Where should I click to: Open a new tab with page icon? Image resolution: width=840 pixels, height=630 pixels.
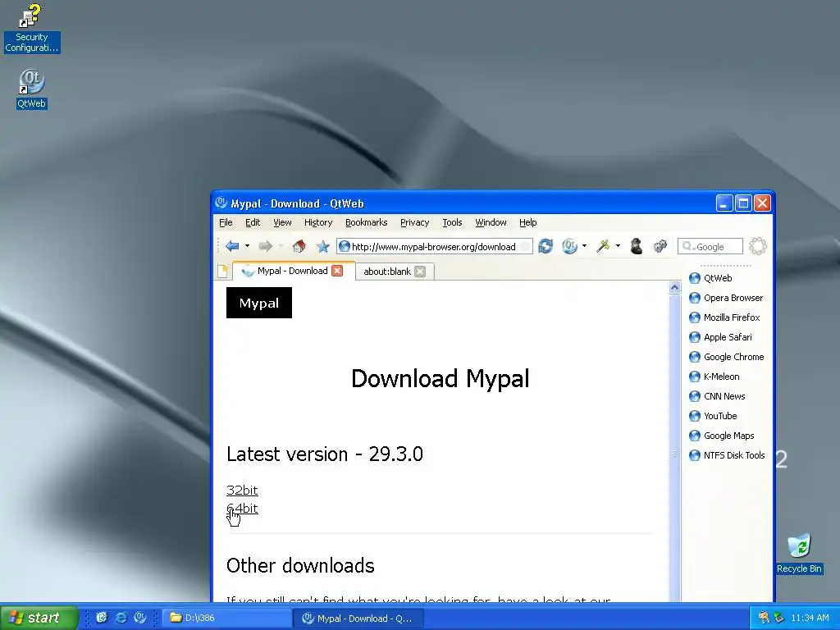pyautogui.click(x=223, y=271)
